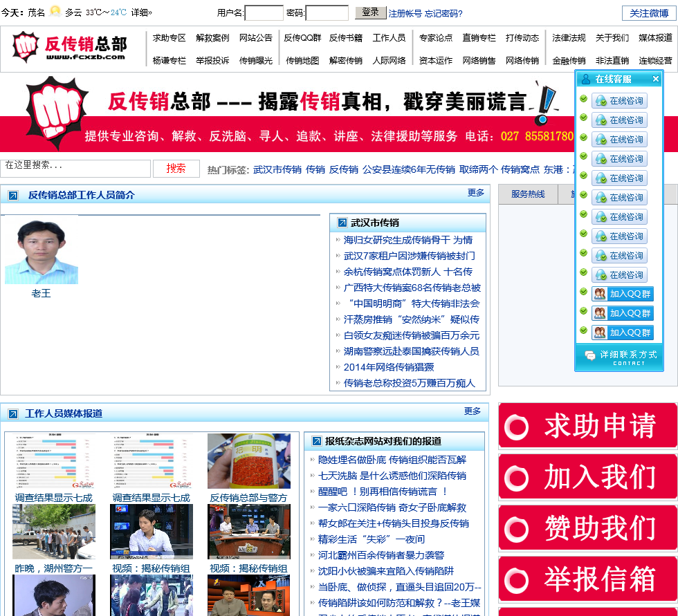Click the arrow icon beside 工作人员媒体报道
678x616 pixels.
click(x=13, y=414)
